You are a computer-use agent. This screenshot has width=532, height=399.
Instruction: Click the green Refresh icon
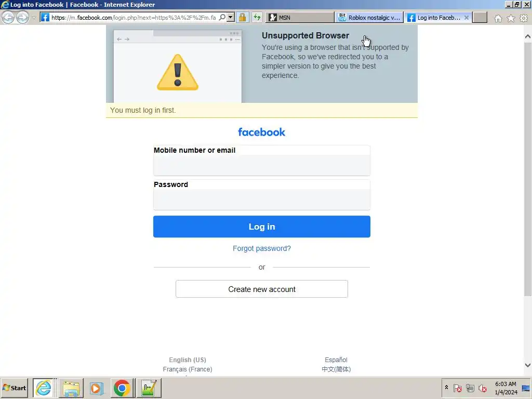(257, 17)
